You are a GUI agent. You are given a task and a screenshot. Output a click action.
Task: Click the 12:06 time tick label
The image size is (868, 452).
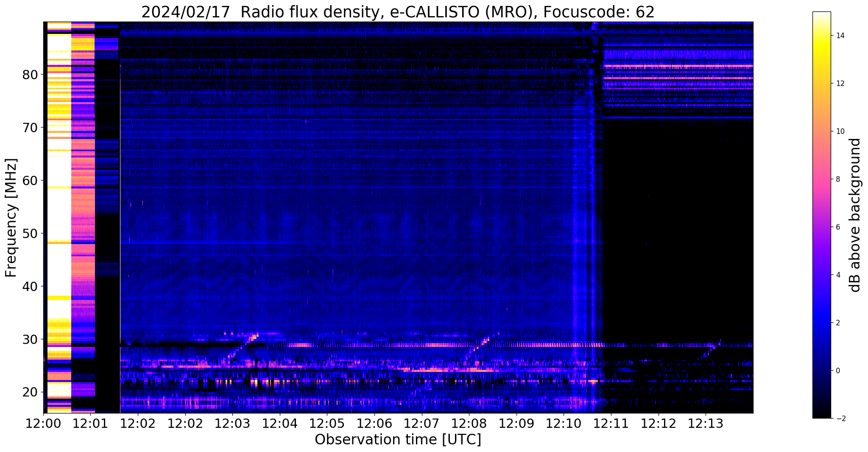pos(374,423)
